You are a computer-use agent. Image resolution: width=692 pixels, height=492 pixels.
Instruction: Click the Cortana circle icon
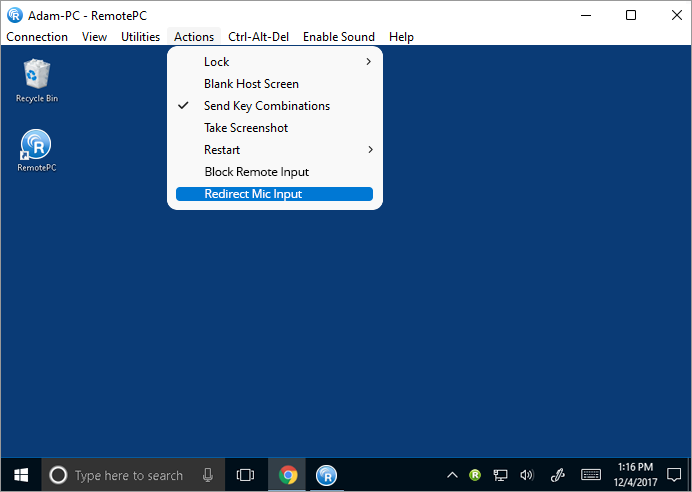pyautogui.click(x=58, y=475)
